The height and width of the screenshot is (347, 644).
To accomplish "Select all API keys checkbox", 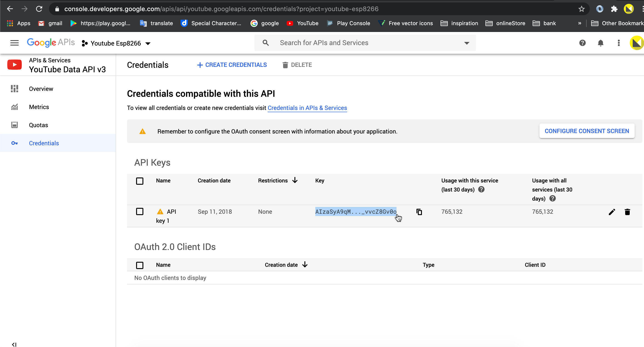I will [x=140, y=181].
